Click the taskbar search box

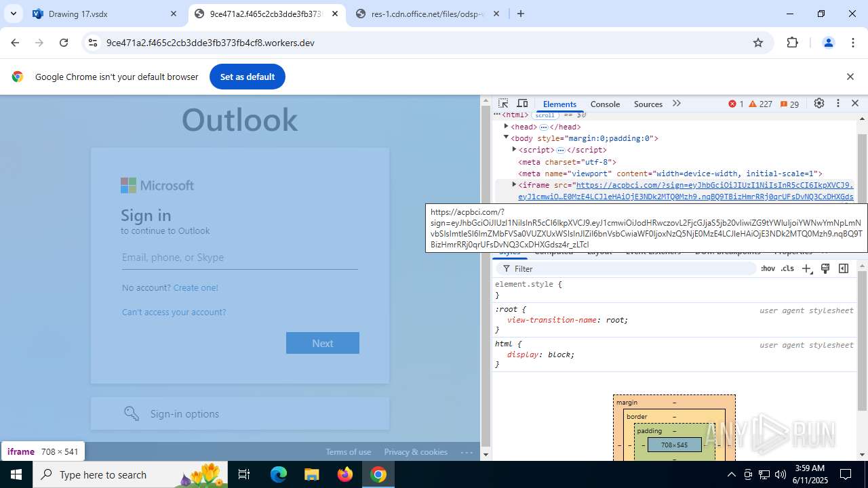coord(132,474)
